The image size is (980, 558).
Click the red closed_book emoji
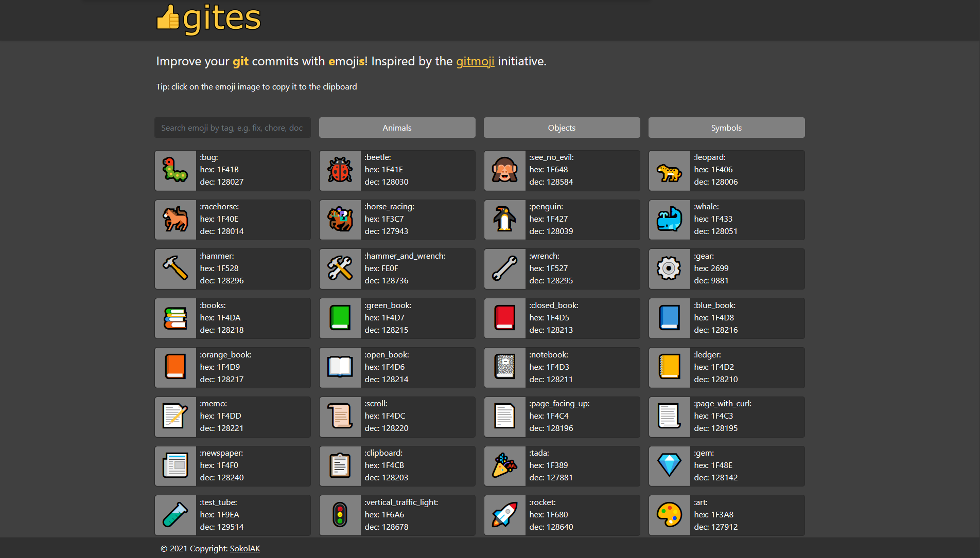coord(504,318)
